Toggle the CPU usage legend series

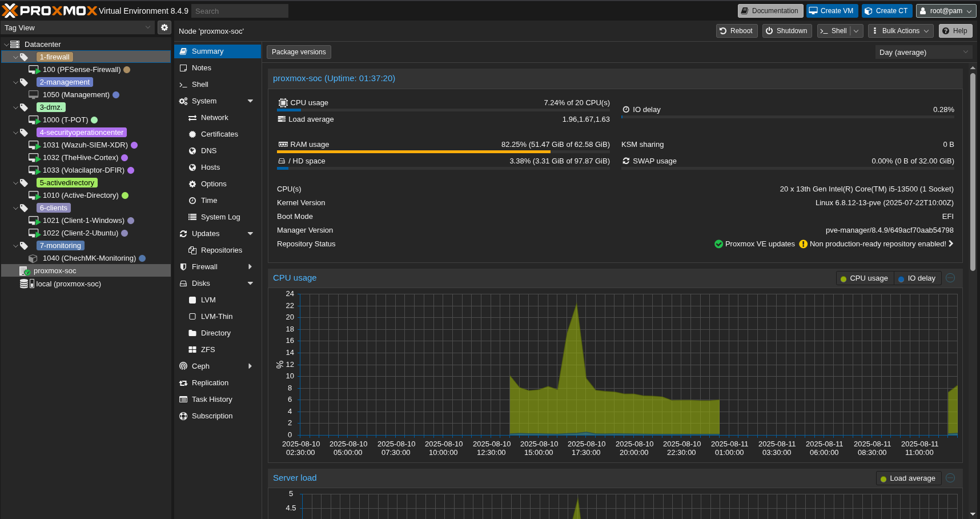(x=864, y=278)
